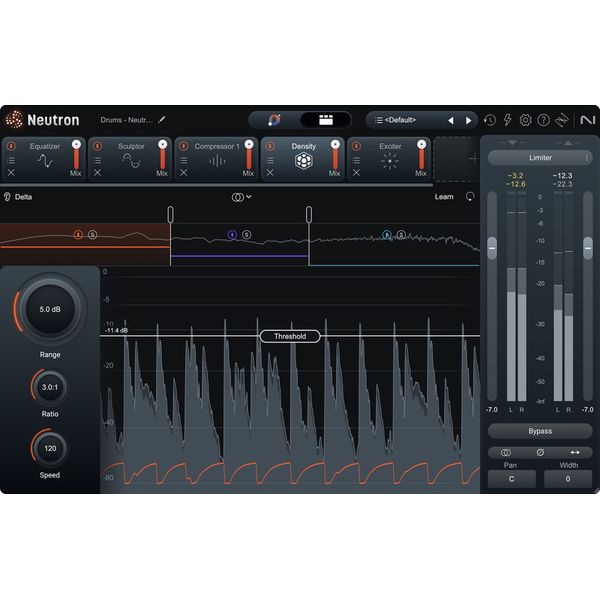
Task: Click the lightning bolt Zero Latency icon
Action: [507, 120]
